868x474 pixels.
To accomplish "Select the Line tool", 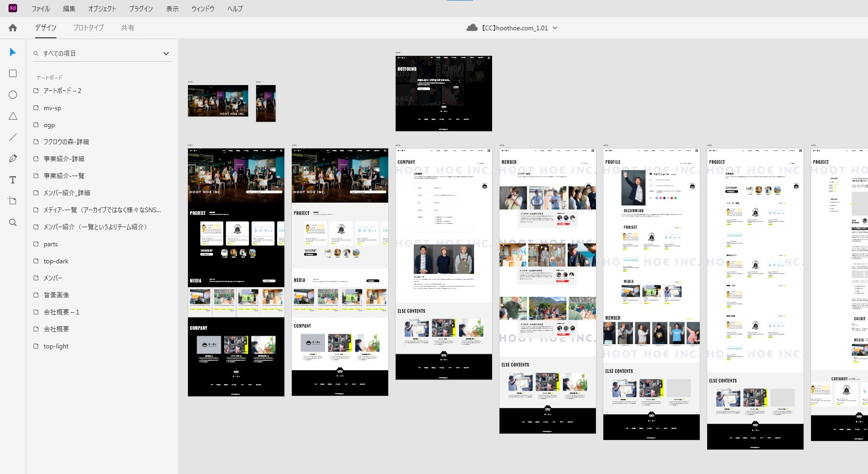I will click(x=13, y=137).
